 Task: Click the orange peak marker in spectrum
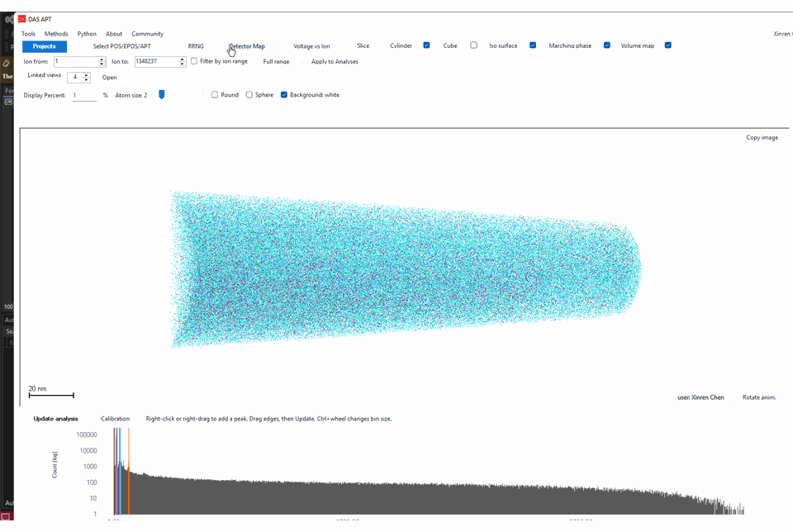pyautogui.click(x=129, y=471)
